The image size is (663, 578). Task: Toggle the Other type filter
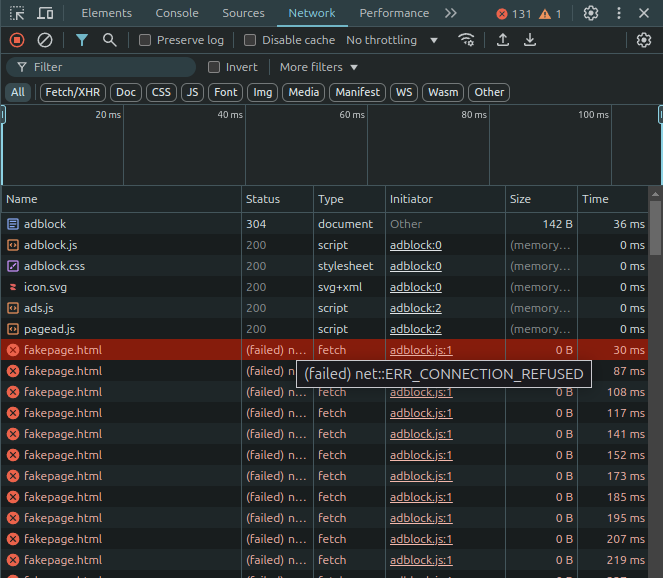(x=489, y=92)
